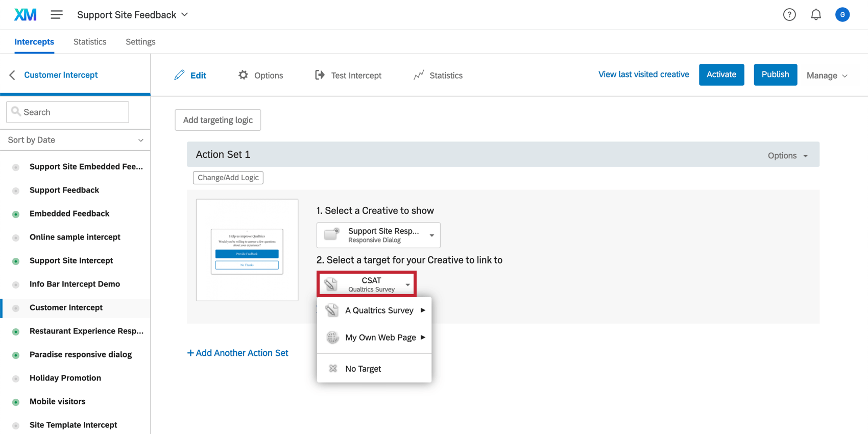Open the hamburger navigation menu

tap(57, 15)
